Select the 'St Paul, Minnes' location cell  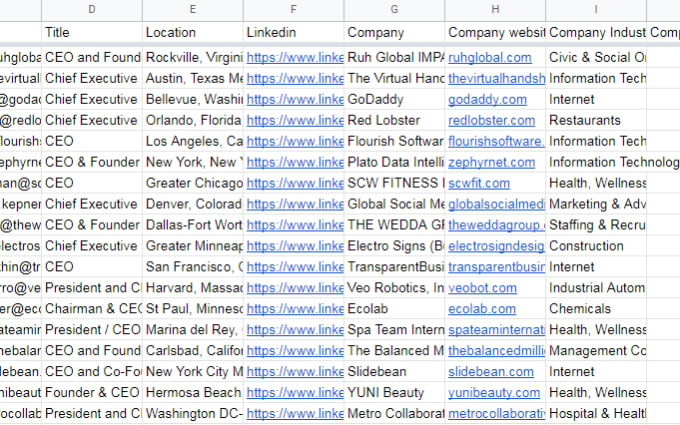[193, 309]
